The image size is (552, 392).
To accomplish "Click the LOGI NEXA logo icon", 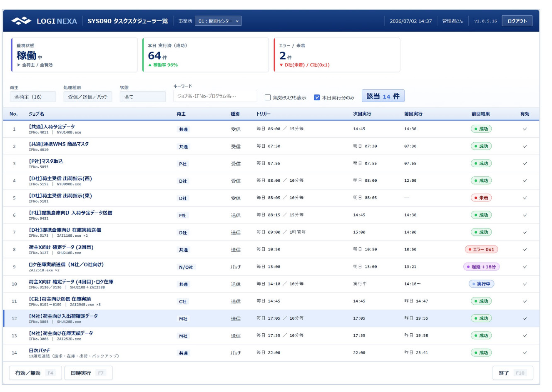I will pyautogui.click(x=21, y=21).
